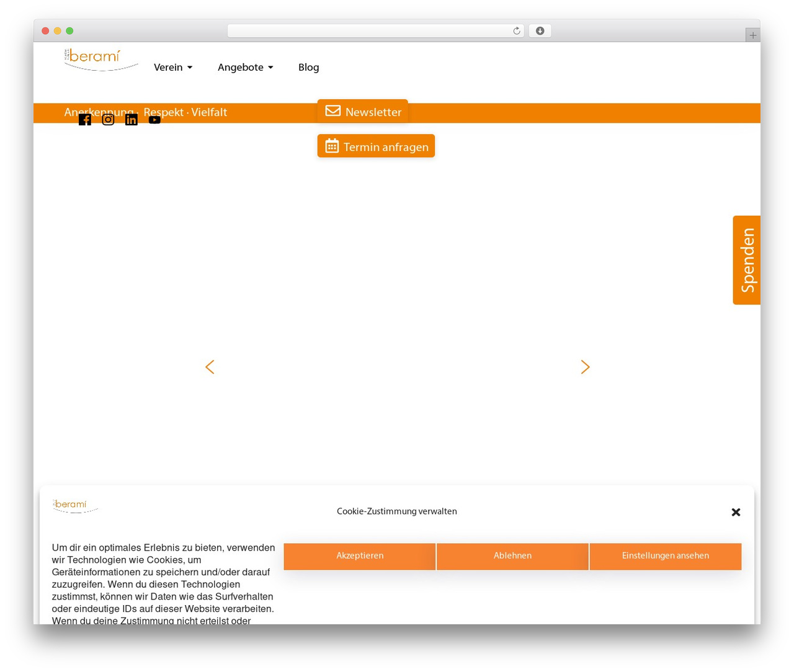Expand the Angebote dropdown menu
Screen dimensions: 794x672
point(246,67)
